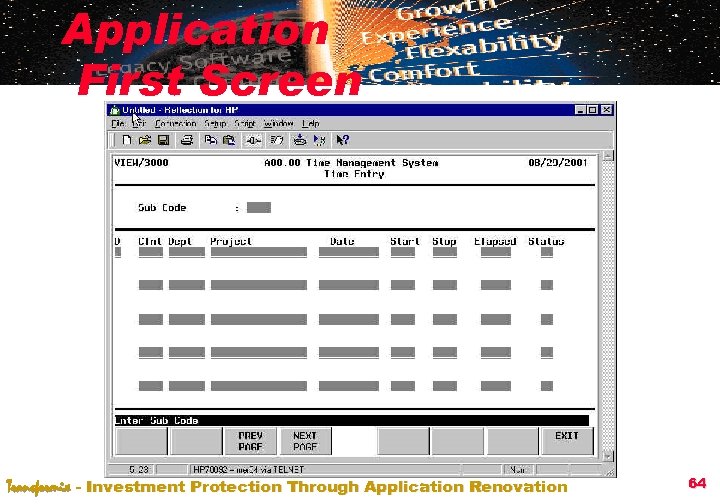Image resolution: width=720 pixels, height=504 pixels.
Task: Maximize the Reflection for HP window
Action: [x=592, y=110]
